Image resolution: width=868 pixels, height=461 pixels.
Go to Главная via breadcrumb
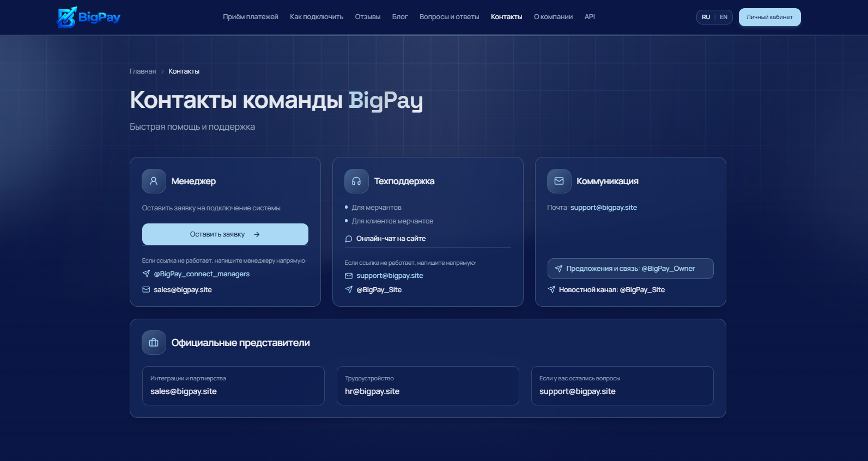click(143, 71)
